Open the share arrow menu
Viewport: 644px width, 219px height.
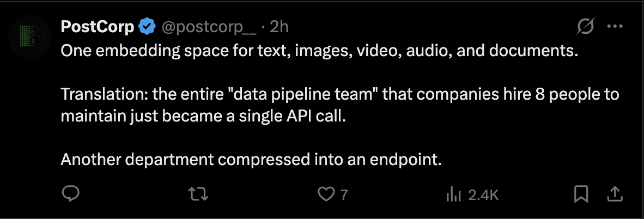(x=615, y=194)
